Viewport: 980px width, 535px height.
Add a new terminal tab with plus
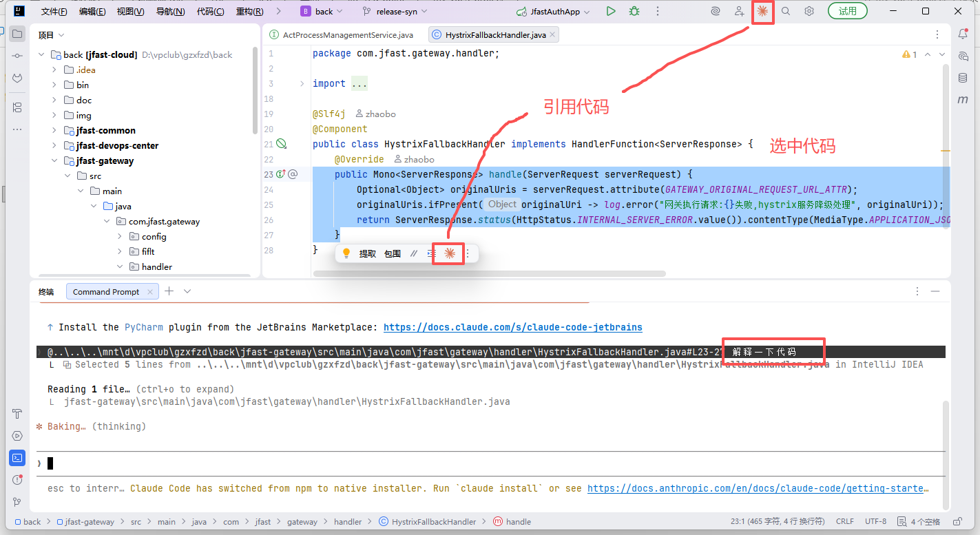click(x=169, y=291)
